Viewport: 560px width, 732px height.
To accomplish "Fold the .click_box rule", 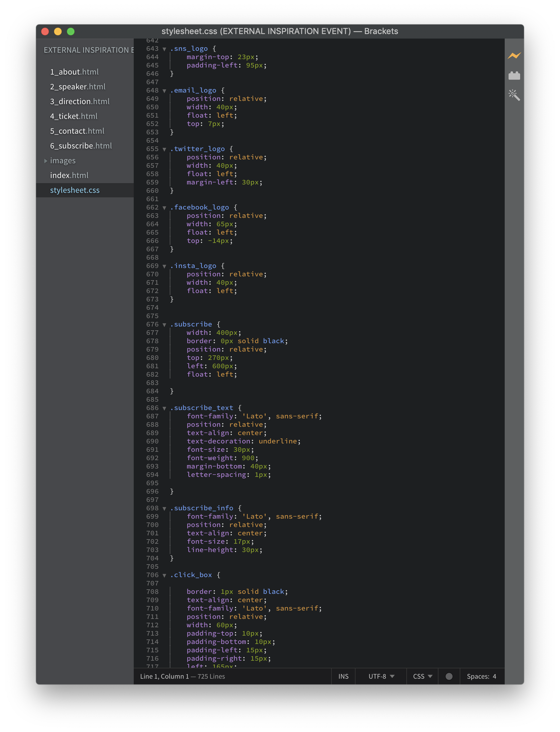I will (x=164, y=575).
